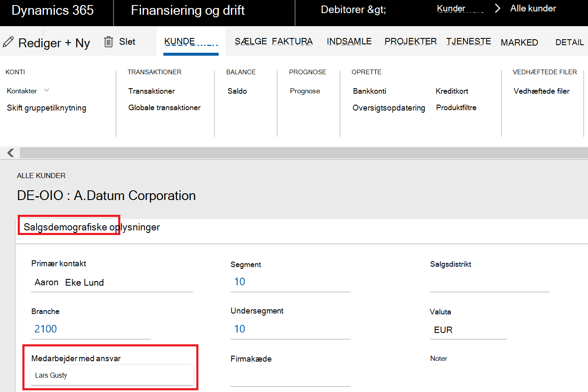Click Bankkonti under OPRETTE

click(x=369, y=91)
